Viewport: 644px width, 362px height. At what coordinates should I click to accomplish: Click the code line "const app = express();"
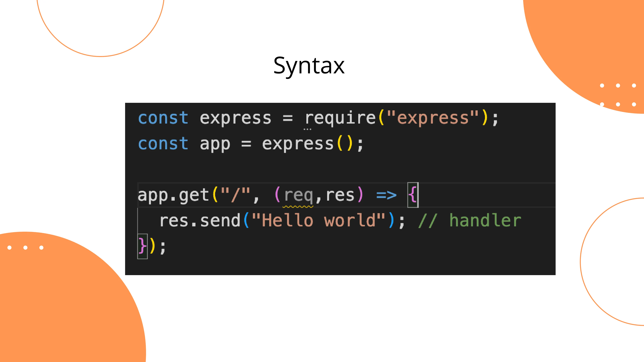251,144
